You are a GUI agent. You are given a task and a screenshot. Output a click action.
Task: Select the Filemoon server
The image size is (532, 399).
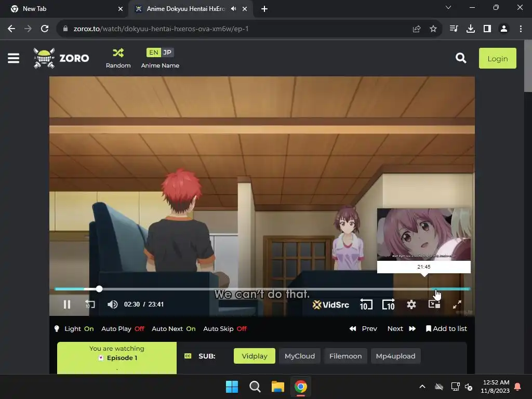coord(345,356)
